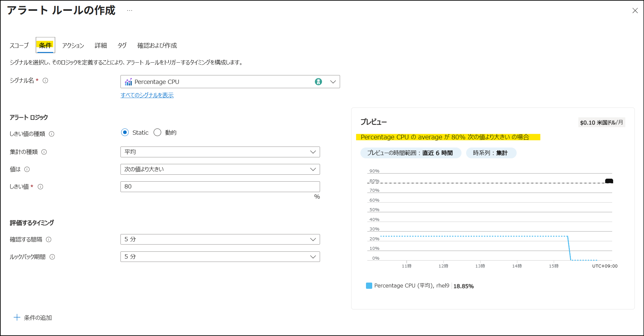Viewport: 644px width, 336px height.
Task: Select the Static threshold radio button
Action: pos(125,132)
